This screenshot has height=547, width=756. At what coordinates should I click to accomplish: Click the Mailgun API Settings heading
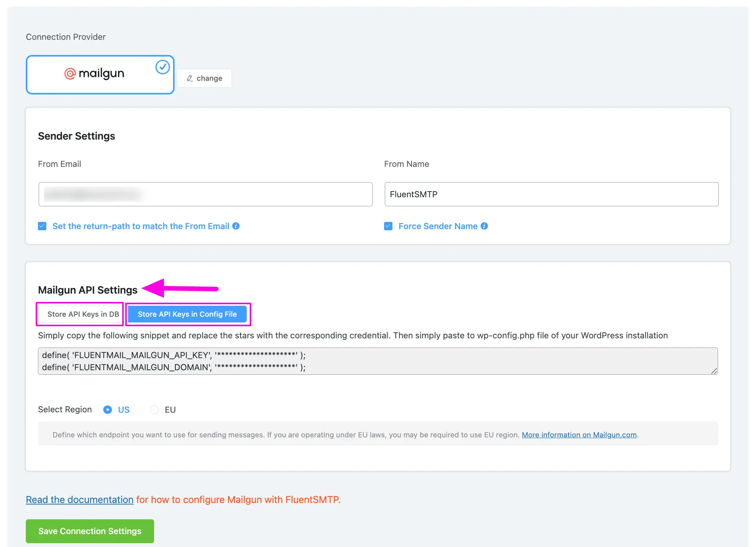point(88,290)
